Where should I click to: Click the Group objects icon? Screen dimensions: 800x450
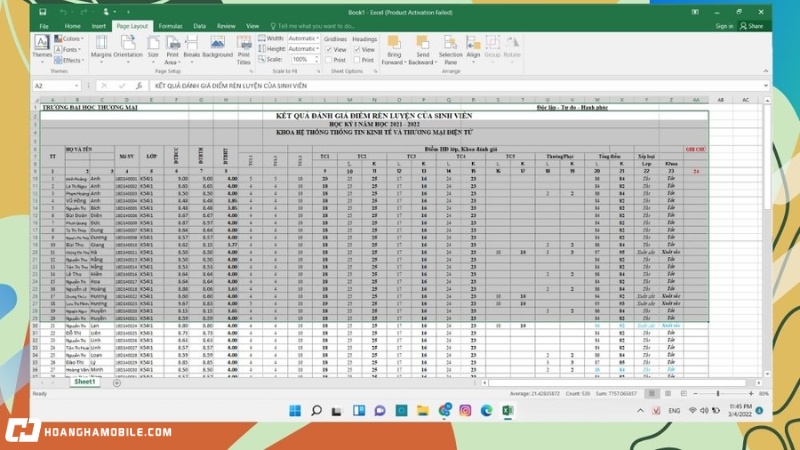click(492, 49)
